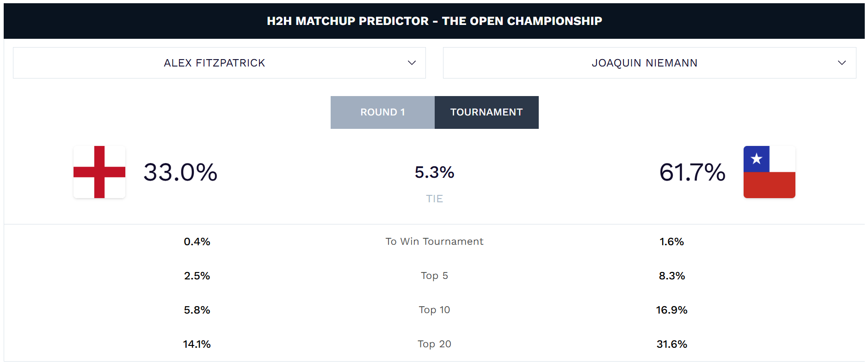Click the H2H Matchup Predictor header title
The image size is (868, 363).
point(434,21)
